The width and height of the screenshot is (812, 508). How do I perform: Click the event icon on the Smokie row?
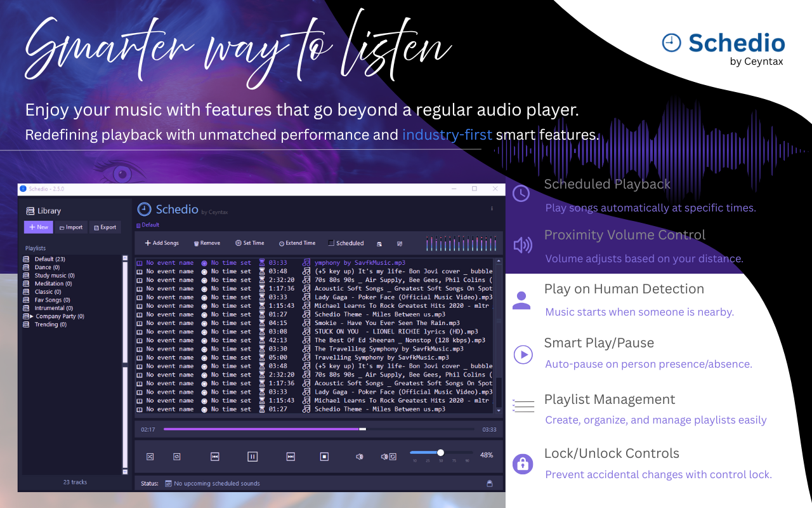[x=140, y=323]
